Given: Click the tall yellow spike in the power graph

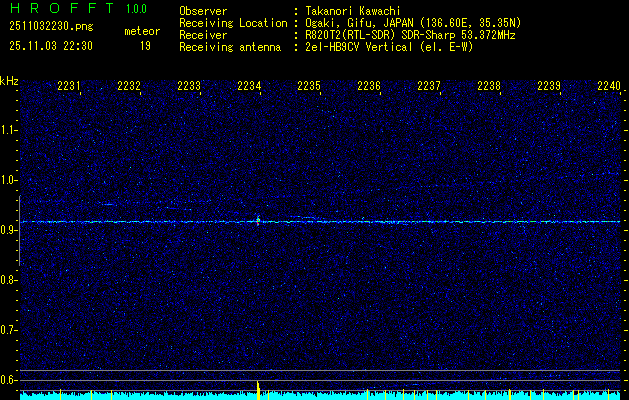Looking at the screenshot, I should point(258,390).
